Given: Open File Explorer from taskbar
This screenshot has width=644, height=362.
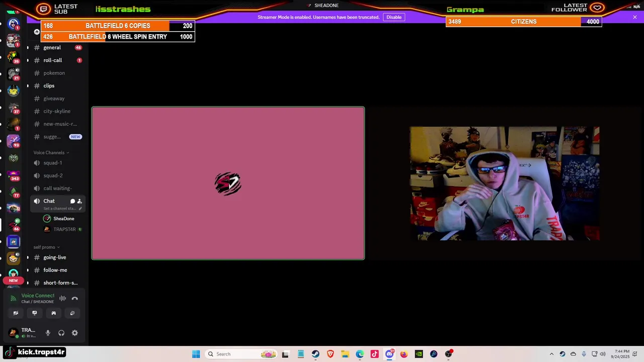Looking at the screenshot, I should pyautogui.click(x=345, y=354).
